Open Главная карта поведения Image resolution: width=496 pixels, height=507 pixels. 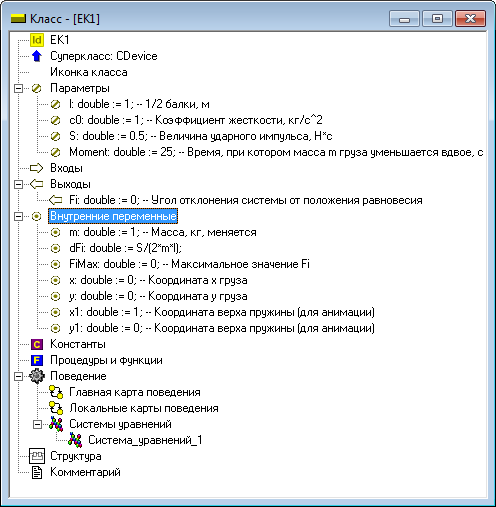pos(135,392)
